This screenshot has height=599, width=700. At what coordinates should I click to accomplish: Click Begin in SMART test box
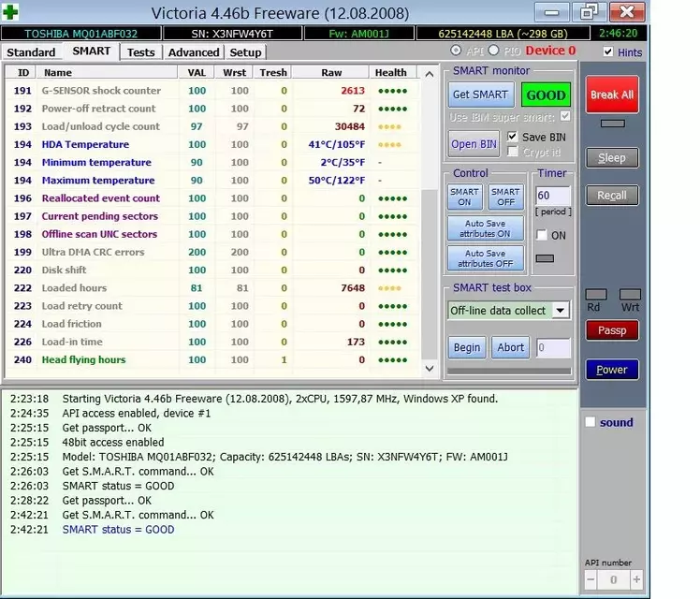467,347
